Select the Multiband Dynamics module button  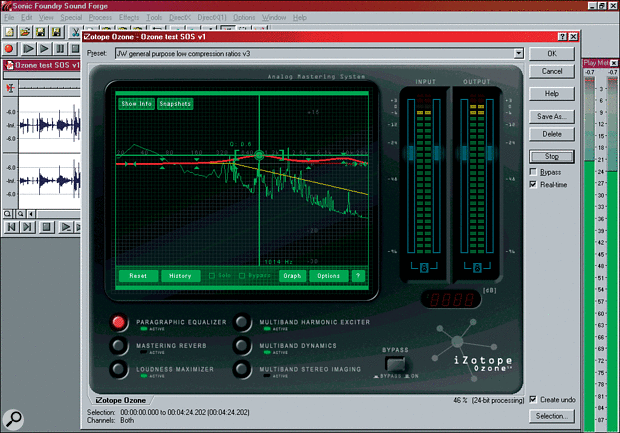pos(242,346)
